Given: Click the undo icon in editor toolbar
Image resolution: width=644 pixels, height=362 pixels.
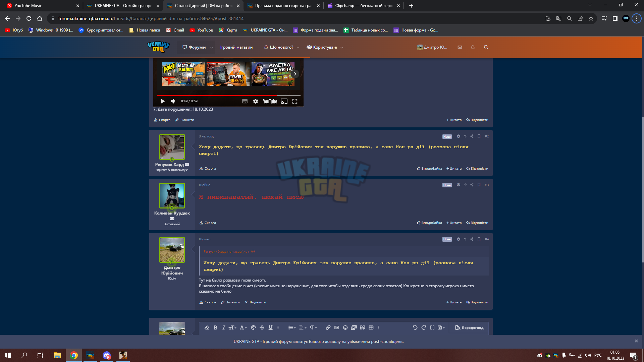Looking at the screenshot, I should 415,327.
